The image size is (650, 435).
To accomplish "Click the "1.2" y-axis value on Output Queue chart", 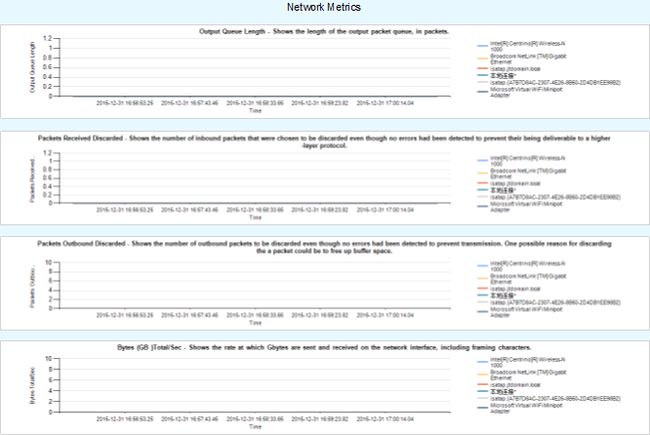I will coord(47,39).
